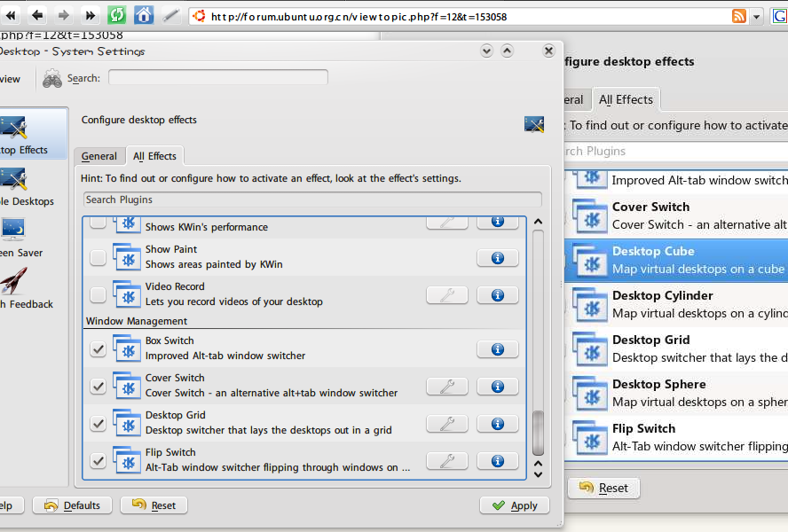Click the bottom scroll-down arrow of effects list

point(538,474)
